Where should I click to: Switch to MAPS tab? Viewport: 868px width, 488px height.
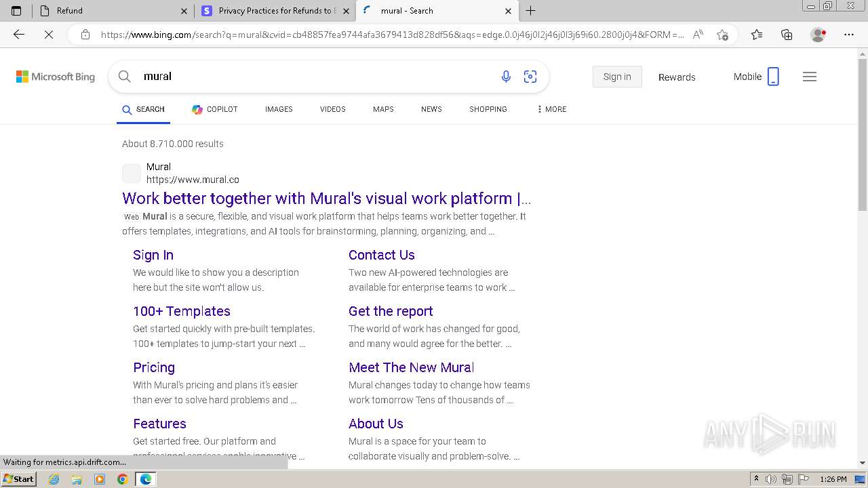click(383, 109)
